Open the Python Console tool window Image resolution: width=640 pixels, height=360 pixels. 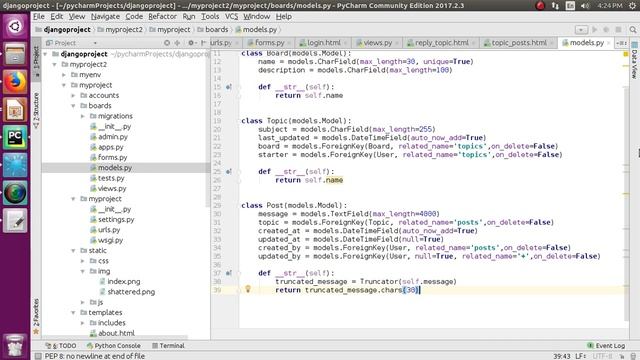[x=113, y=345]
